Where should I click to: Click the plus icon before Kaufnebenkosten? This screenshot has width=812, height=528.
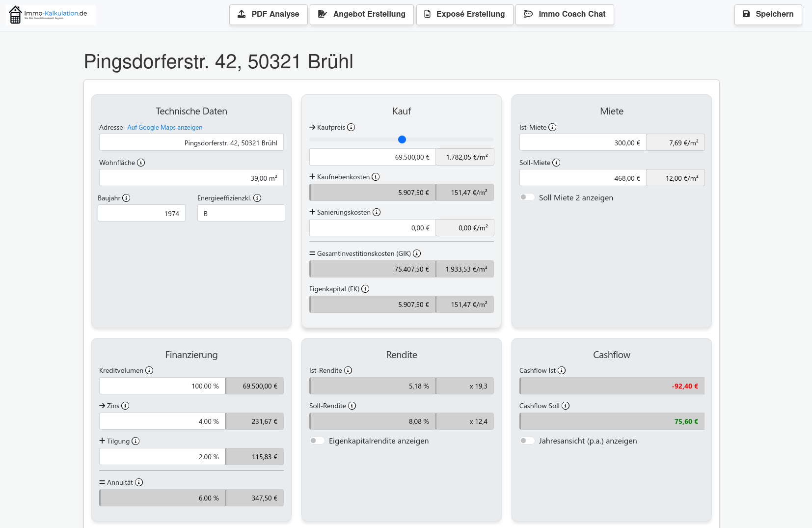[312, 176]
